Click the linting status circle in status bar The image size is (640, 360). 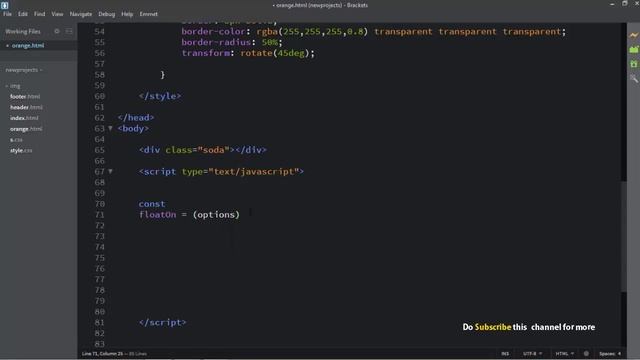(586, 353)
